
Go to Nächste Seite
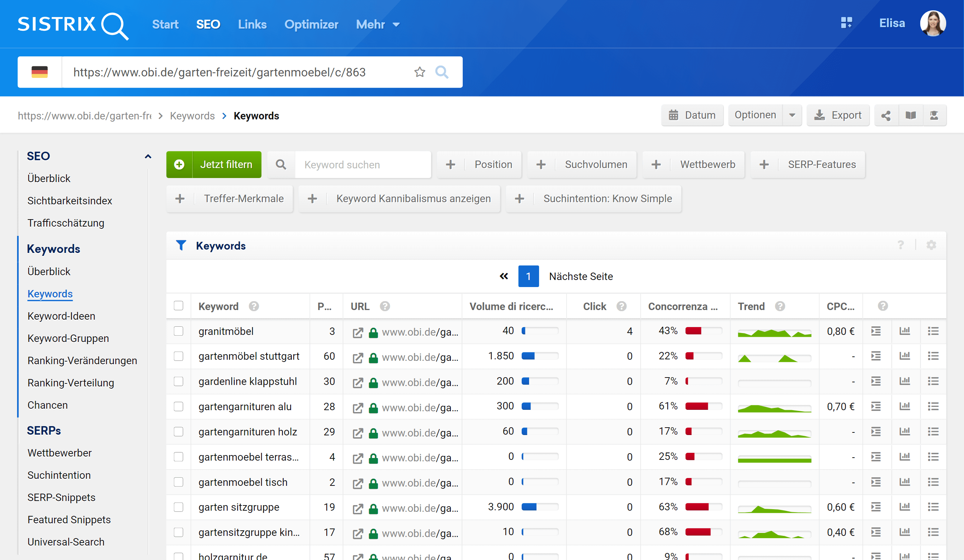point(581,276)
